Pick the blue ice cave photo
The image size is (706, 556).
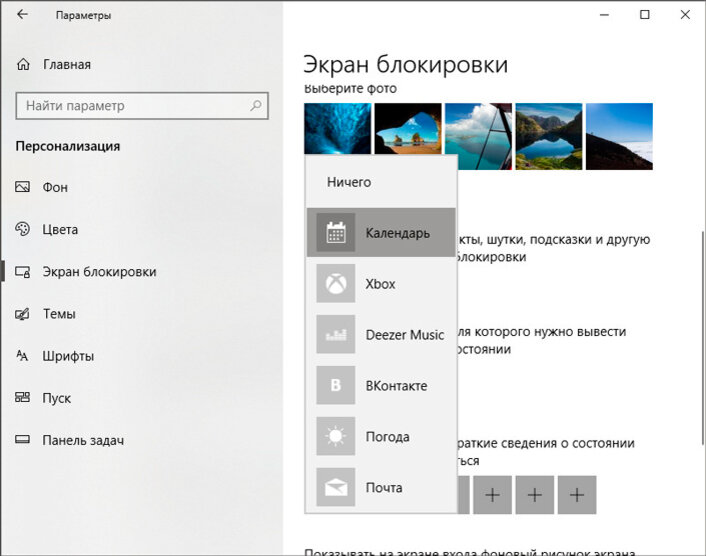point(338,129)
